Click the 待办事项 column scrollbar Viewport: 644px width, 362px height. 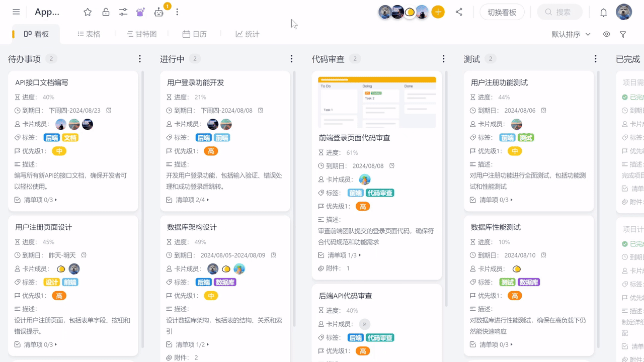143,209
